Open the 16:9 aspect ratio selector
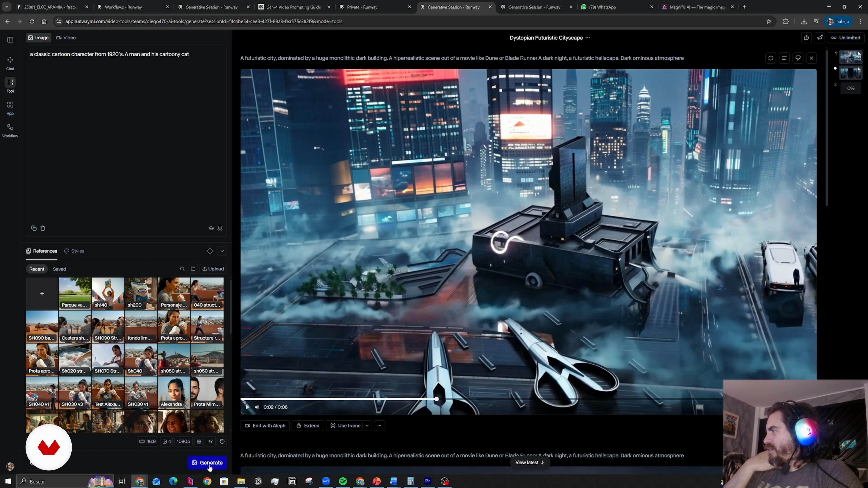The height and width of the screenshot is (488, 868). (x=147, y=441)
